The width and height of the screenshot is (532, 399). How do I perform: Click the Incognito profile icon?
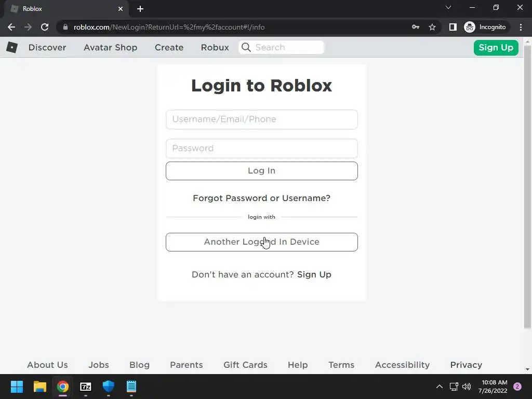coord(470,27)
